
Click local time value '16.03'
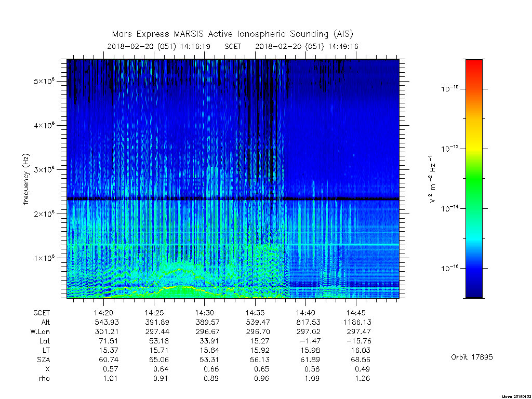point(361,350)
